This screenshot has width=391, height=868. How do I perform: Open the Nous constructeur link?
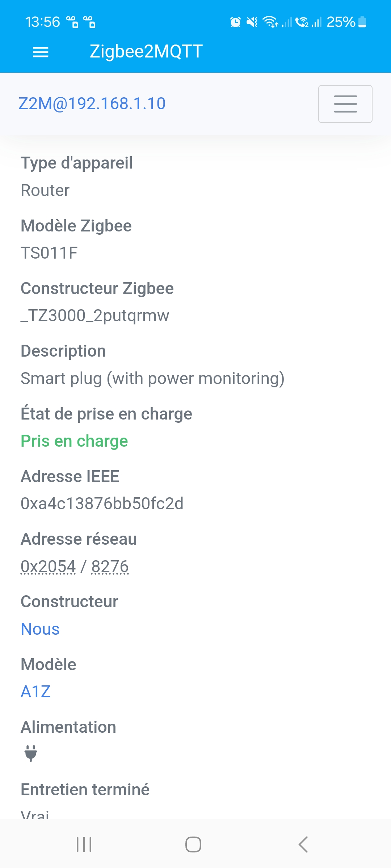click(x=40, y=629)
